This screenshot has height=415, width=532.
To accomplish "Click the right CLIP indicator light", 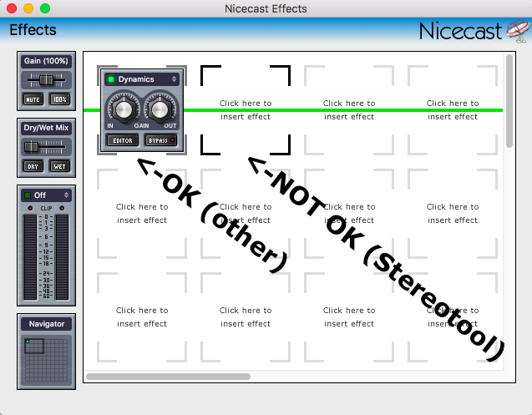I will point(62,208).
